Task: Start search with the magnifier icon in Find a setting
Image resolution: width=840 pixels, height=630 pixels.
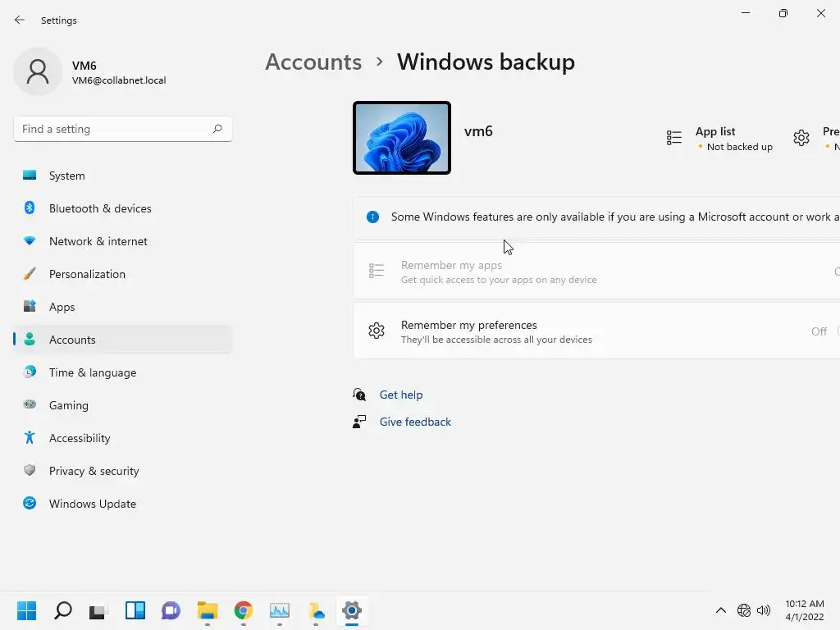Action: pyautogui.click(x=217, y=129)
